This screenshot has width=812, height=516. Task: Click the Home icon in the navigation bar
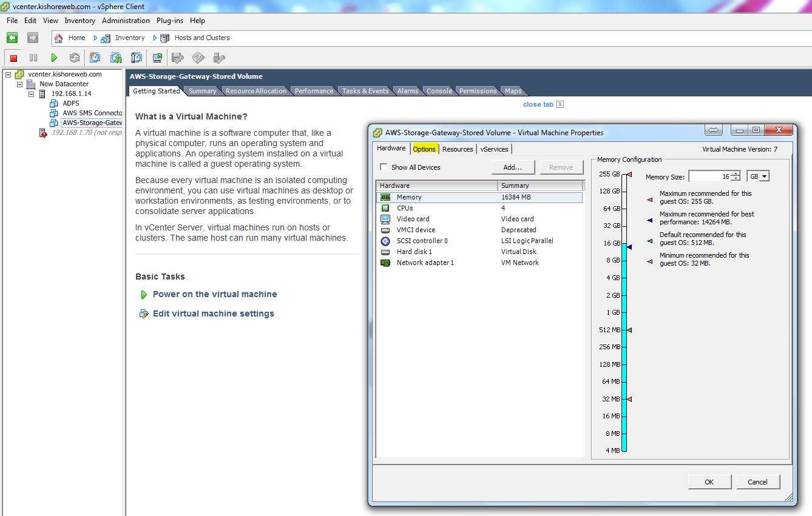59,38
